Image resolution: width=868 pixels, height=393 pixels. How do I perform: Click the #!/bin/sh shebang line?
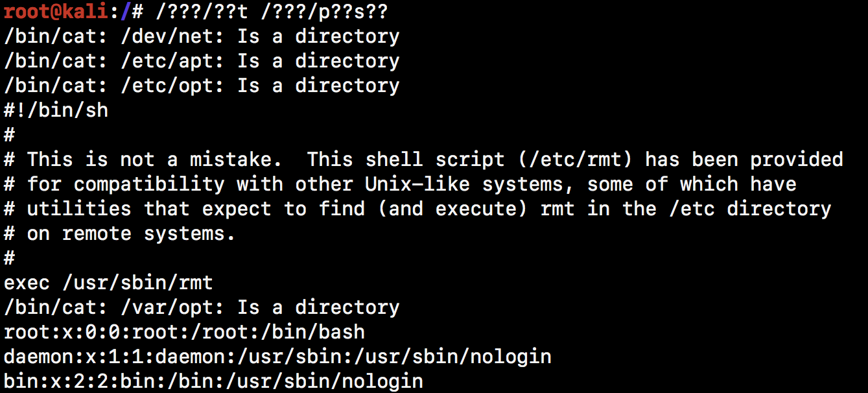coord(56,110)
